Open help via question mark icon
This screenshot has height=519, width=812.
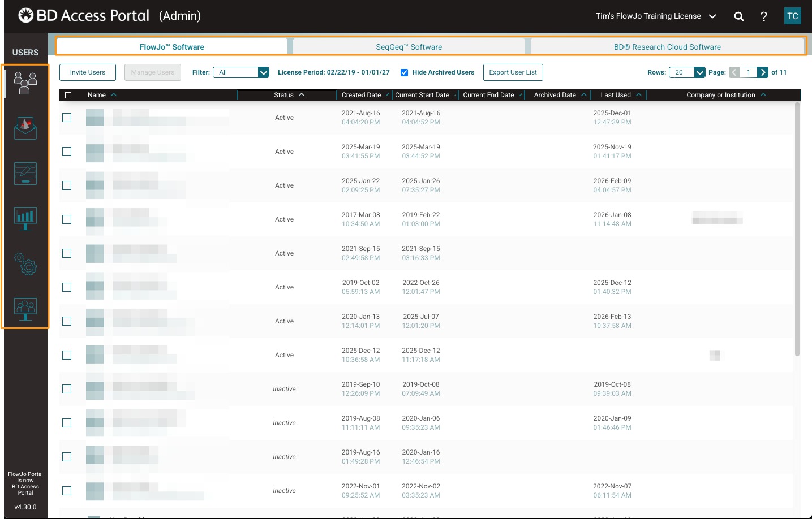coord(763,16)
